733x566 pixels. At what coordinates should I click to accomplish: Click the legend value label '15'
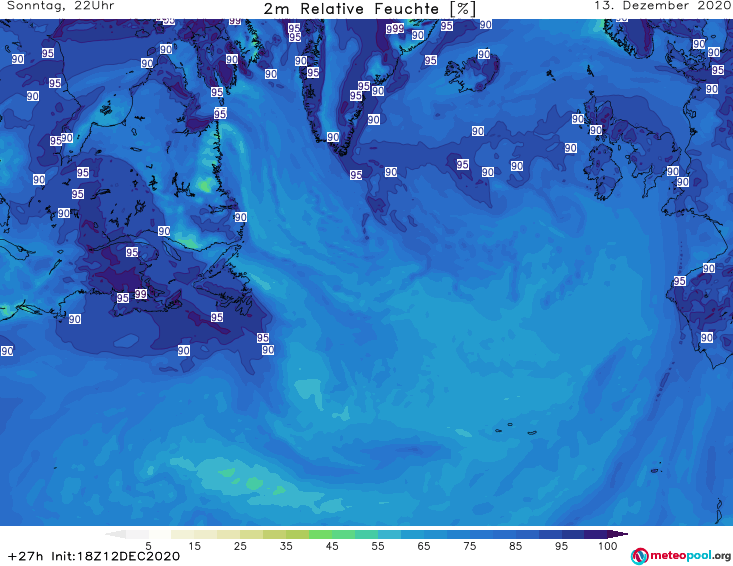click(x=194, y=546)
